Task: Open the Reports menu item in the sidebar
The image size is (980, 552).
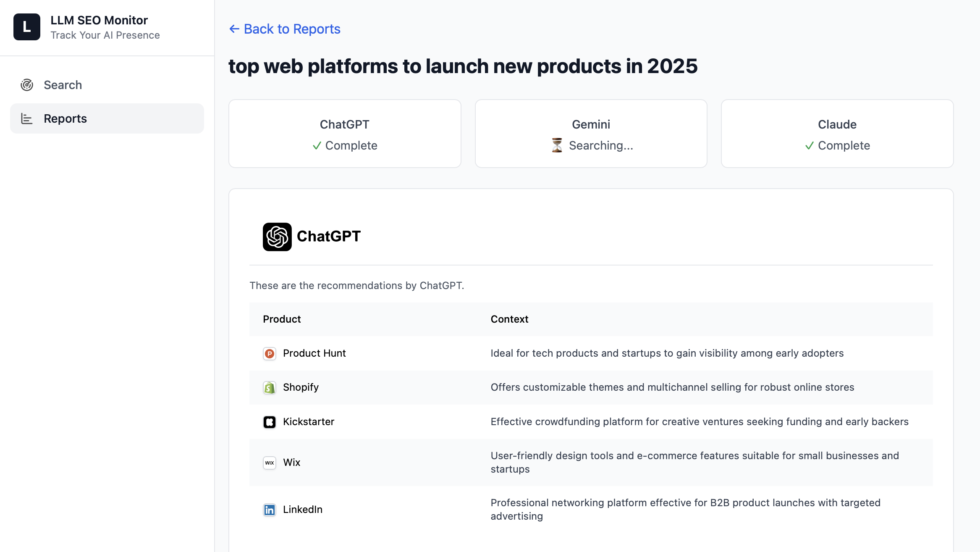Action: (x=65, y=119)
